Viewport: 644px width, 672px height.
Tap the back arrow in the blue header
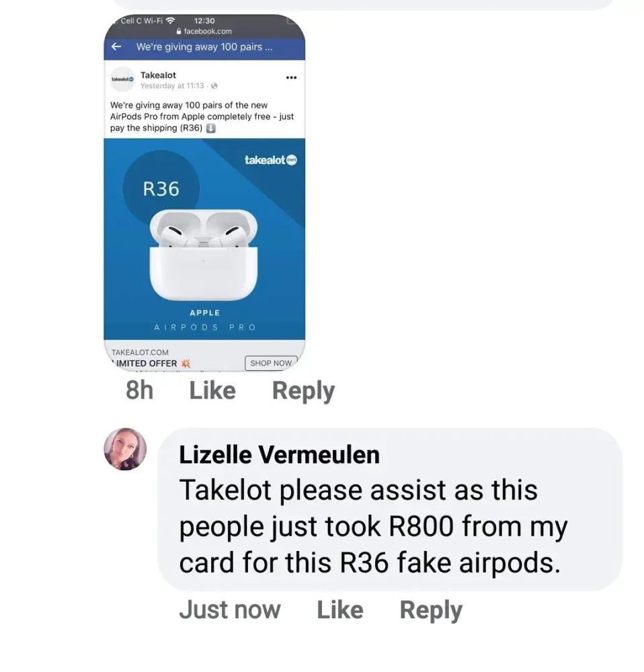[116, 46]
